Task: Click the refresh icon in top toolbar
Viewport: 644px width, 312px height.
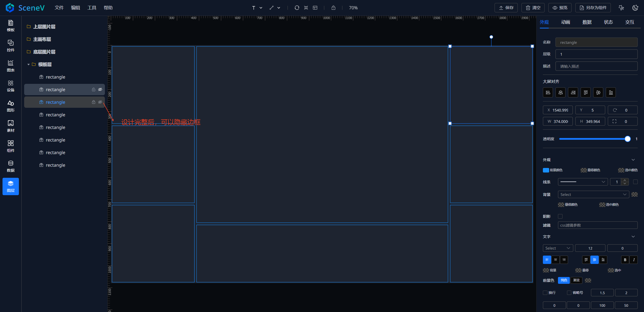Action: 297,8
